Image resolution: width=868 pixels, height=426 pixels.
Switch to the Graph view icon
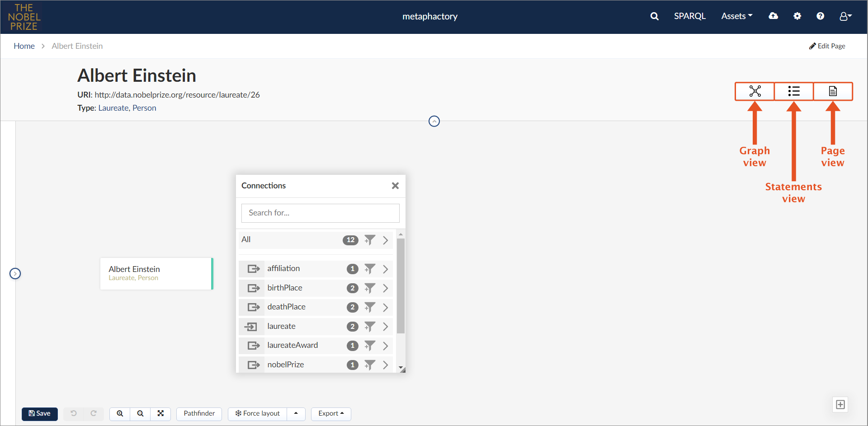coord(755,91)
